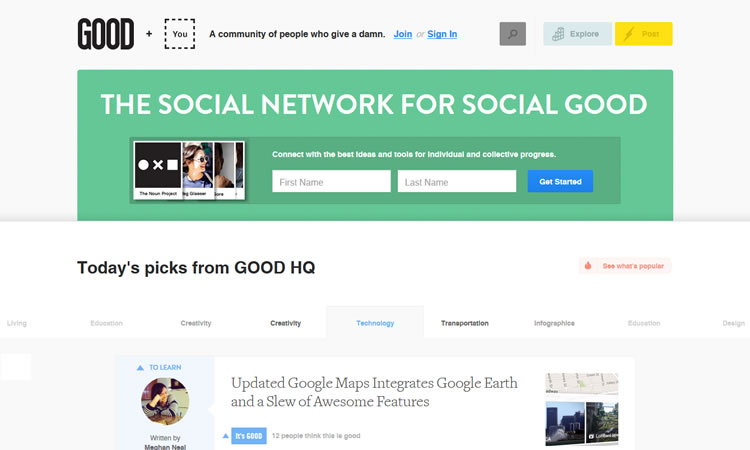The height and width of the screenshot is (450, 750).
Task: Switch to the Transportation tab
Action: [x=465, y=323]
